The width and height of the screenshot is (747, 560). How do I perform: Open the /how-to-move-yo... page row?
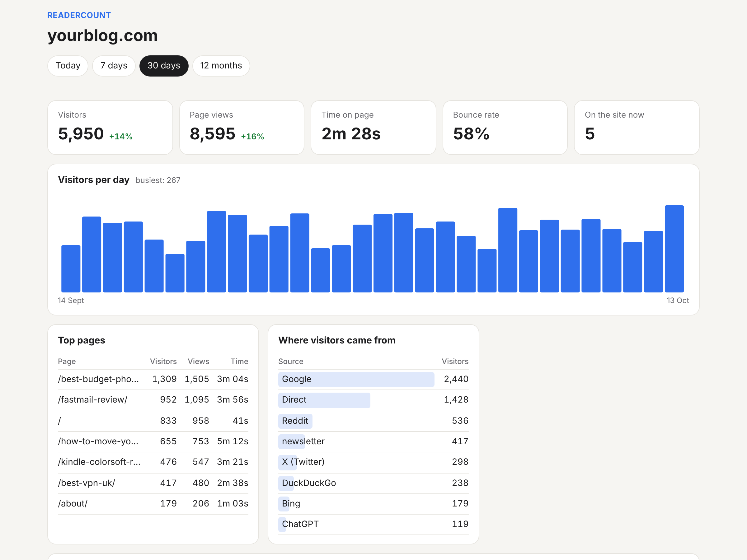[153, 441]
